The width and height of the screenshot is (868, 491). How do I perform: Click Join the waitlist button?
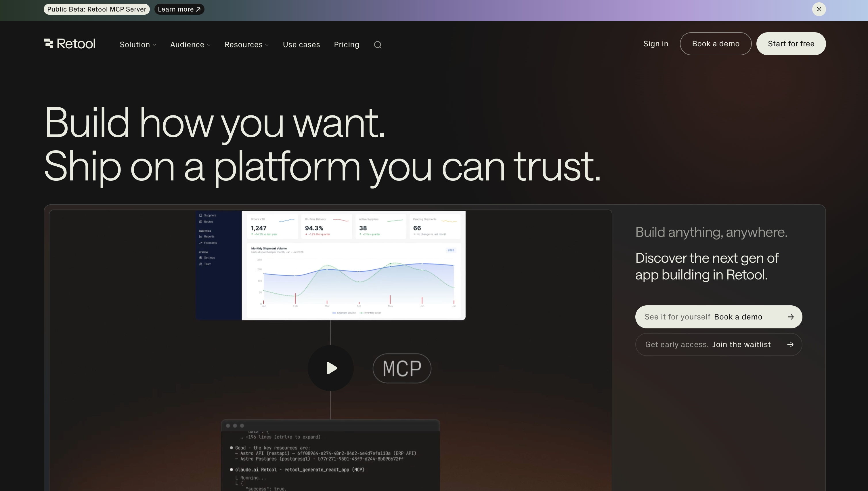click(719, 345)
